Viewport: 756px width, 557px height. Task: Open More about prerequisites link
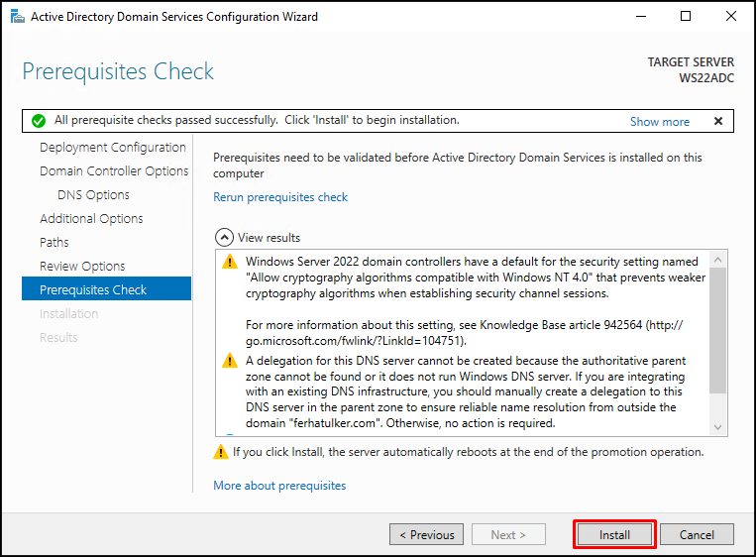click(279, 485)
